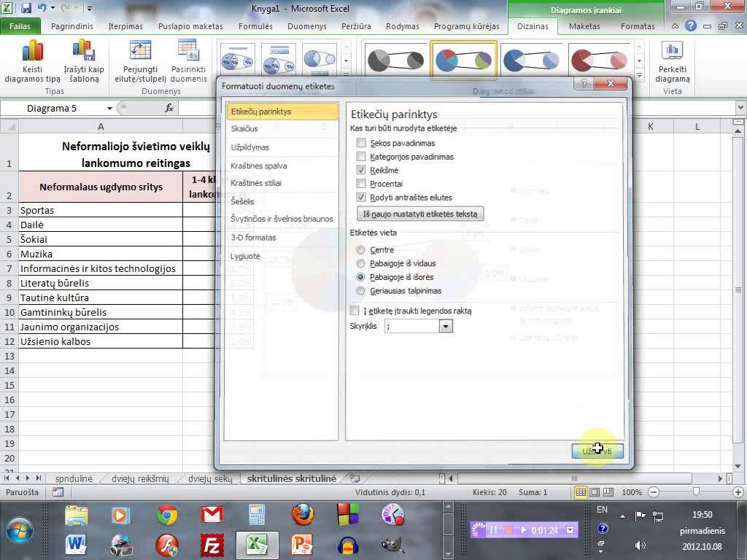The width and height of the screenshot is (747, 560).
Task: Zoom out with minus button
Action: [654, 492]
